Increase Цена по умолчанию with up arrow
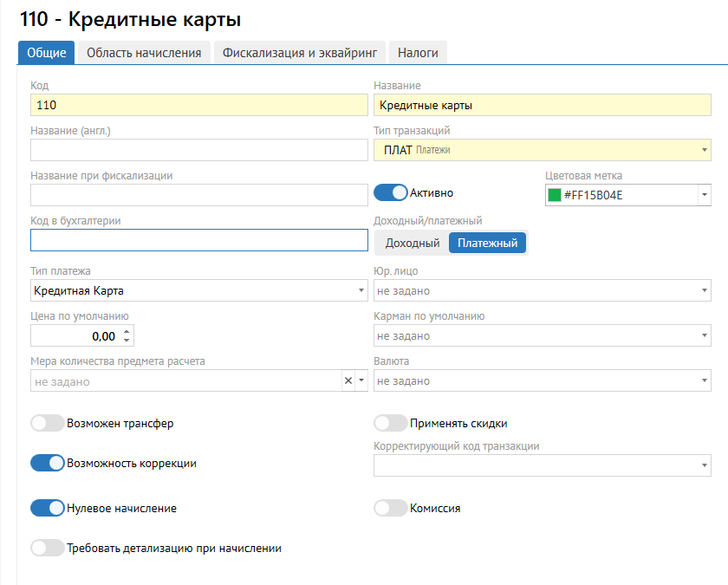 pos(127,332)
